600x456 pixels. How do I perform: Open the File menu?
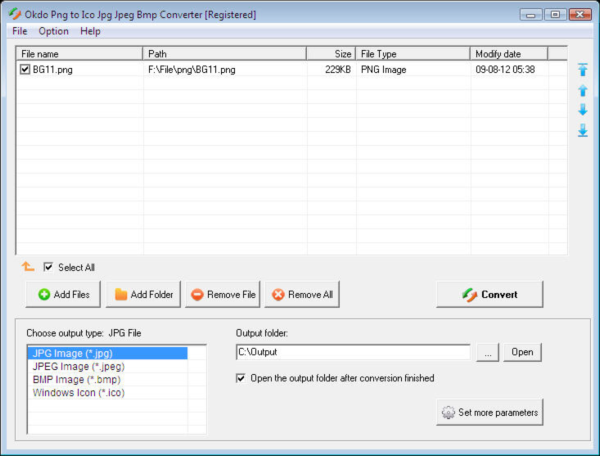[20, 31]
